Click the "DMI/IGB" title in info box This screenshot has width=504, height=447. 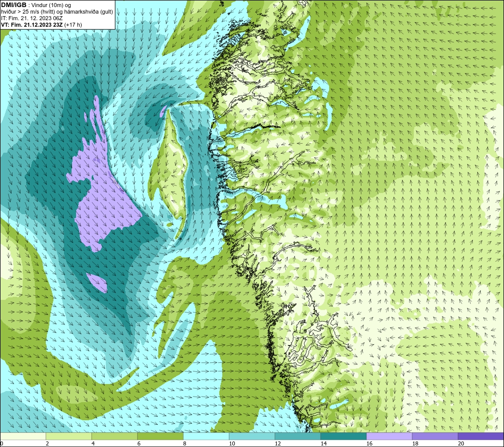click(x=14, y=5)
